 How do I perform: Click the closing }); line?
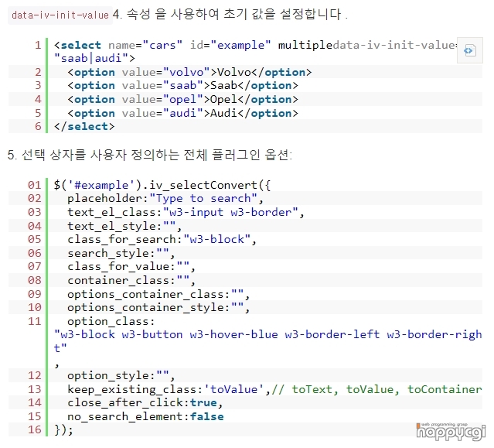tap(63, 429)
